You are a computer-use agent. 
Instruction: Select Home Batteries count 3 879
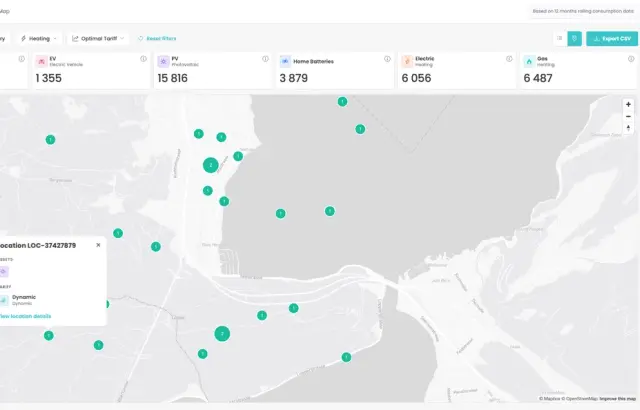(x=293, y=78)
